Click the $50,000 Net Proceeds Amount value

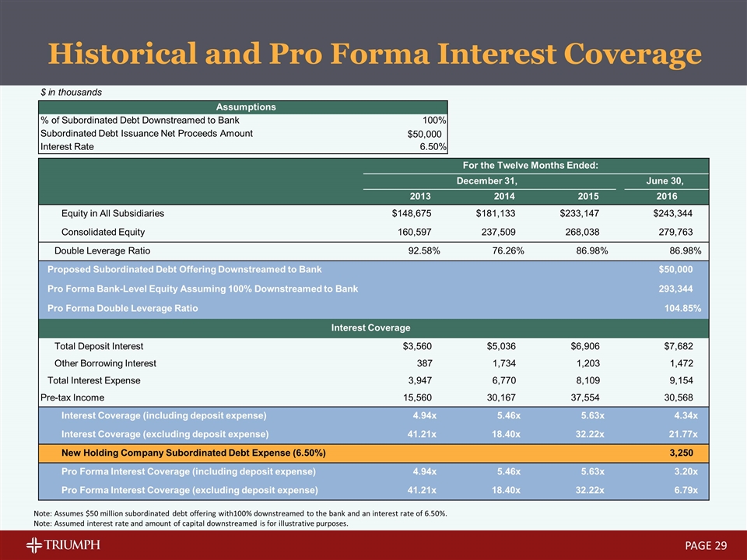tap(424, 134)
